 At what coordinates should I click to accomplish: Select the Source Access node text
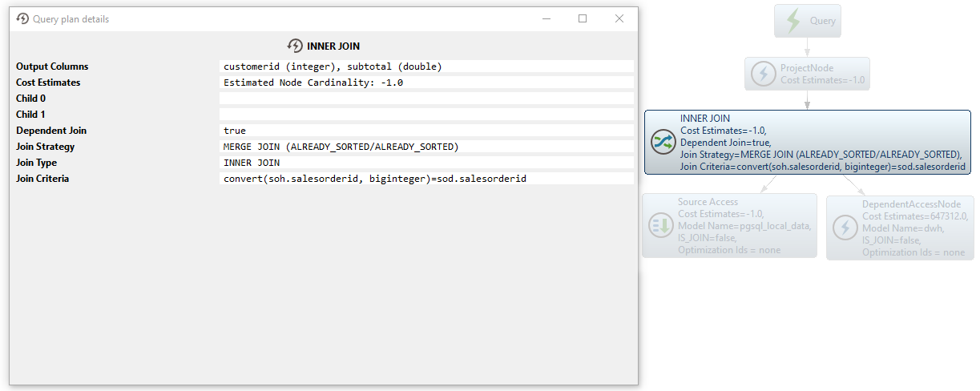click(x=744, y=226)
